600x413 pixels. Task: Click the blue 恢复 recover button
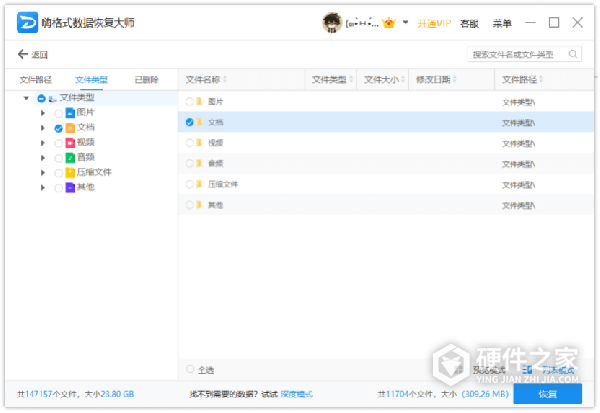[548, 394]
